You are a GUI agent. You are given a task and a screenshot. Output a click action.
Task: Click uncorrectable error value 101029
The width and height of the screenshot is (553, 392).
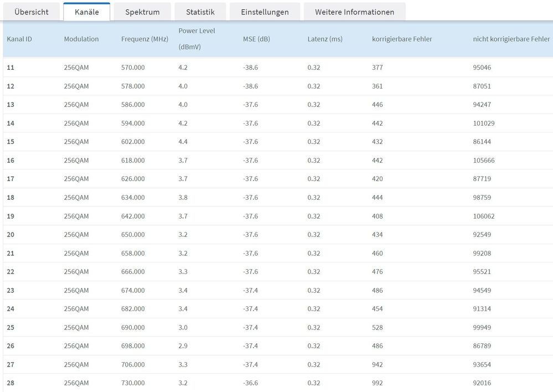tap(483, 123)
